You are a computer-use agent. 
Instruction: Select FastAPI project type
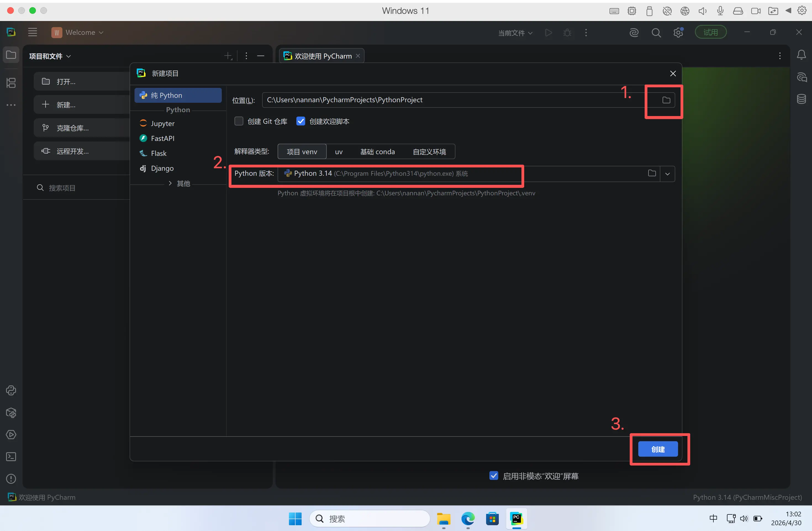(x=178, y=138)
